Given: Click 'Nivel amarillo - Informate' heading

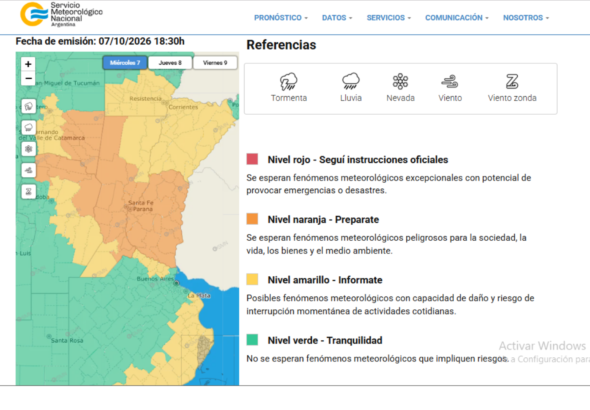Looking at the screenshot, I should 325,280.
